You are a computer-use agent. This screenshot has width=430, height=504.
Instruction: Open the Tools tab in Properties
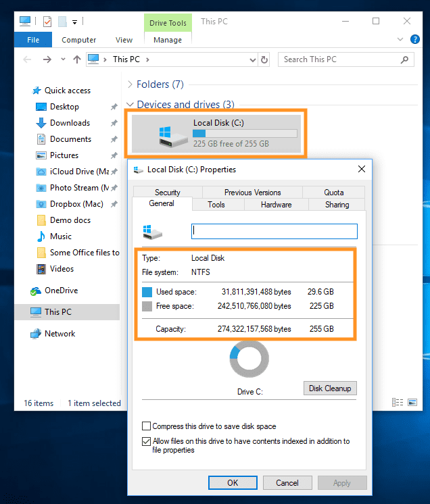216,205
